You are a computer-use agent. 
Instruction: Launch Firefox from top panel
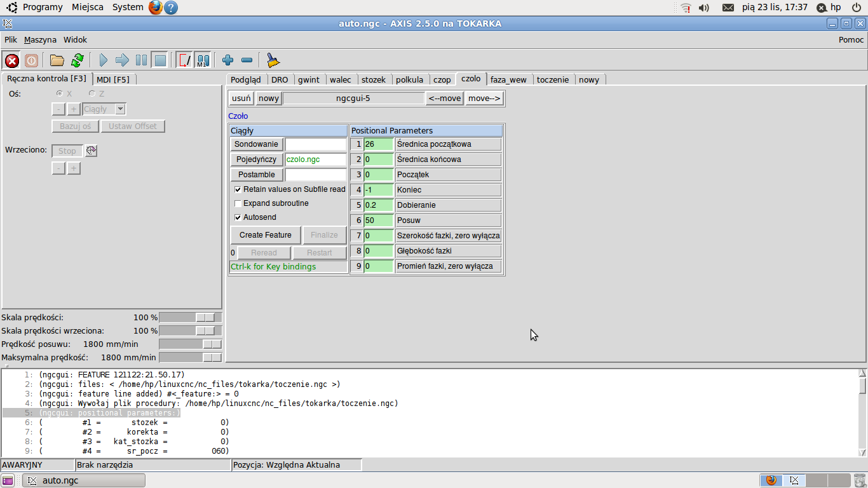tap(155, 8)
